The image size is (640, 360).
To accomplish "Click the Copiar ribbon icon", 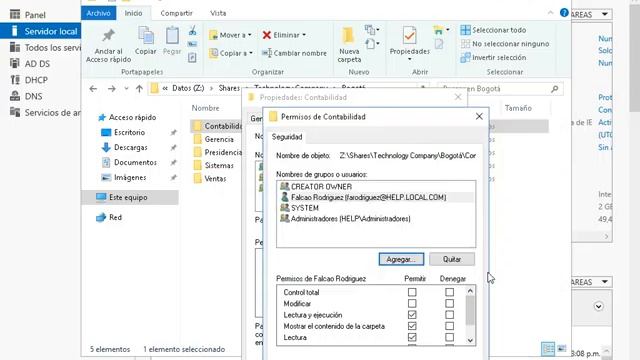I will [x=146, y=36].
